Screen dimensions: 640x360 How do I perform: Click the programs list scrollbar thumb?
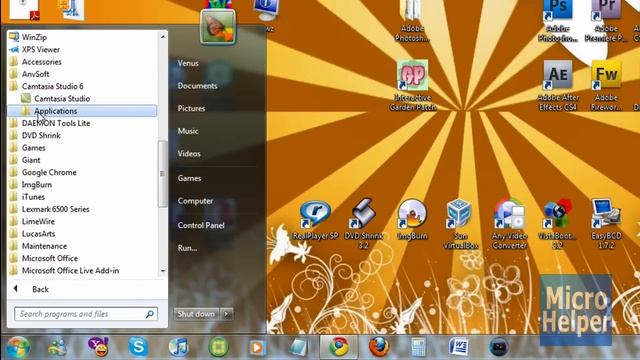pyautogui.click(x=162, y=173)
